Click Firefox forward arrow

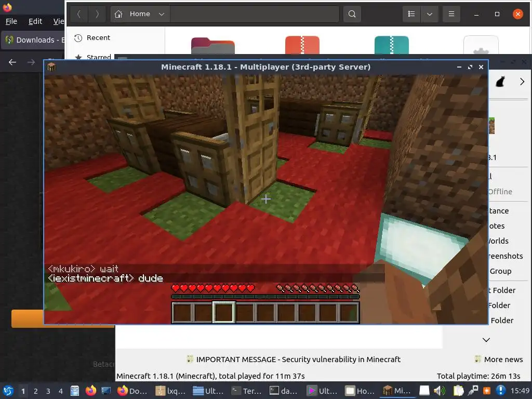pos(31,62)
